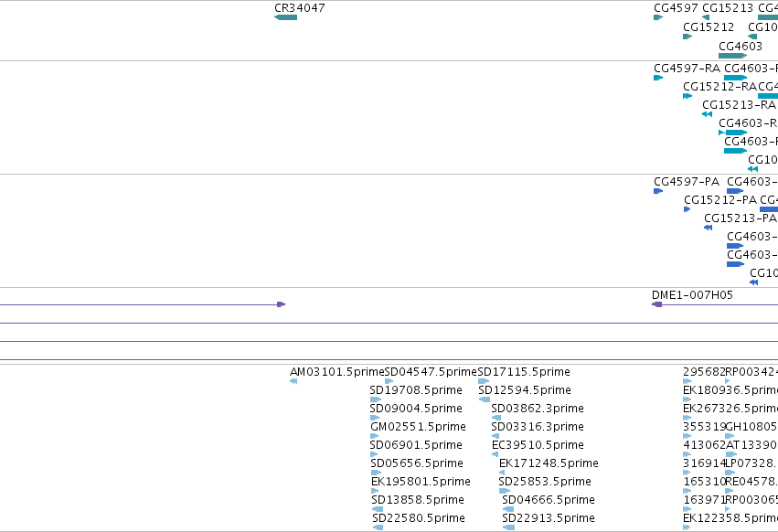
Task: Open the SD22580.5prime EST label
Action: pos(419,518)
